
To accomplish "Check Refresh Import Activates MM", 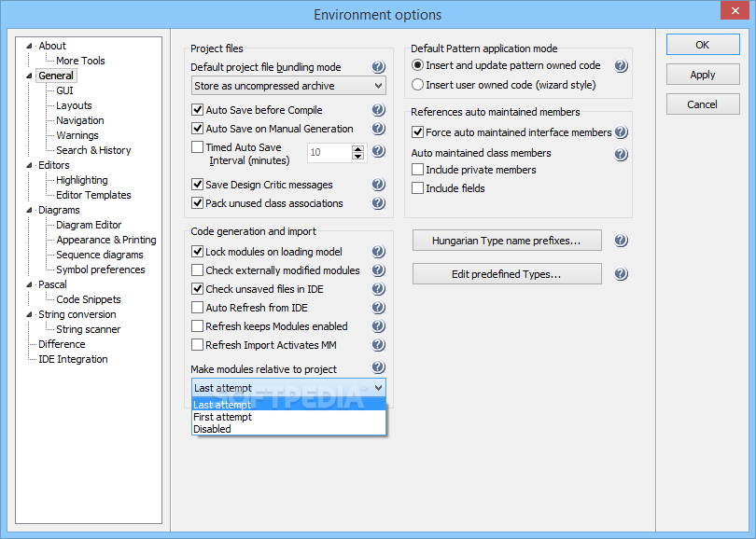I will [x=197, y=345].
